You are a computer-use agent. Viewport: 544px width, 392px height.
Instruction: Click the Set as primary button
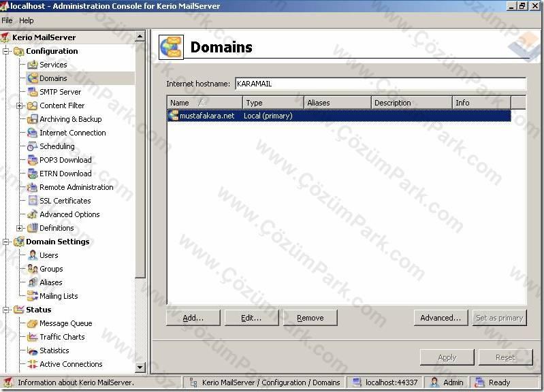pyautogui.click(x=500, y=318)
